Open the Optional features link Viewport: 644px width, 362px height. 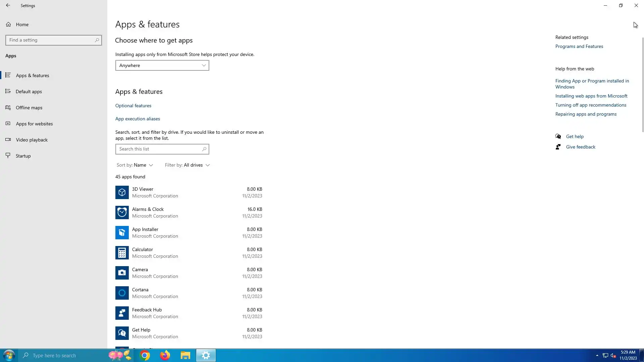click(133, 106)
